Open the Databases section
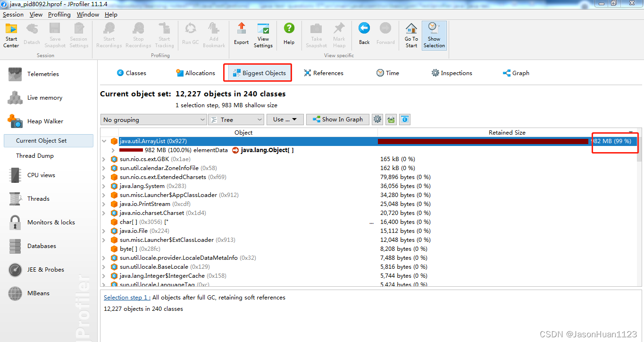This screenshot has height=342, width=644. [42, 246]
